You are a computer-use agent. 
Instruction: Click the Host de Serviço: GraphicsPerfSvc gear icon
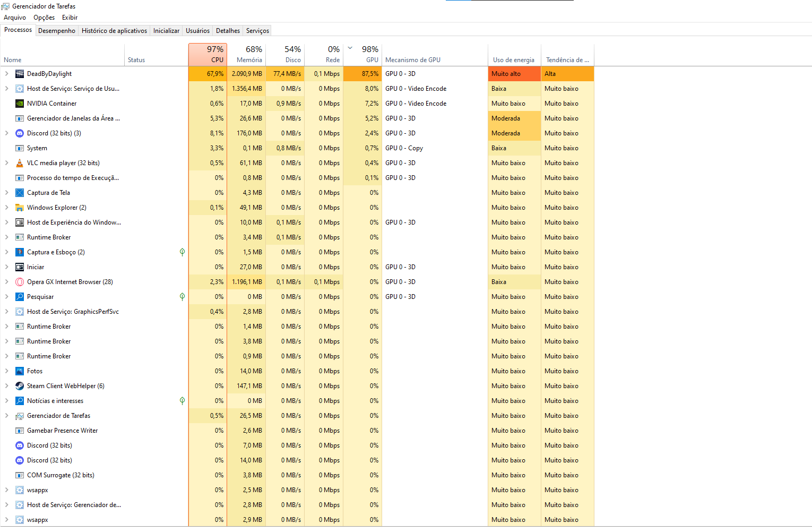tap(20, 312)
